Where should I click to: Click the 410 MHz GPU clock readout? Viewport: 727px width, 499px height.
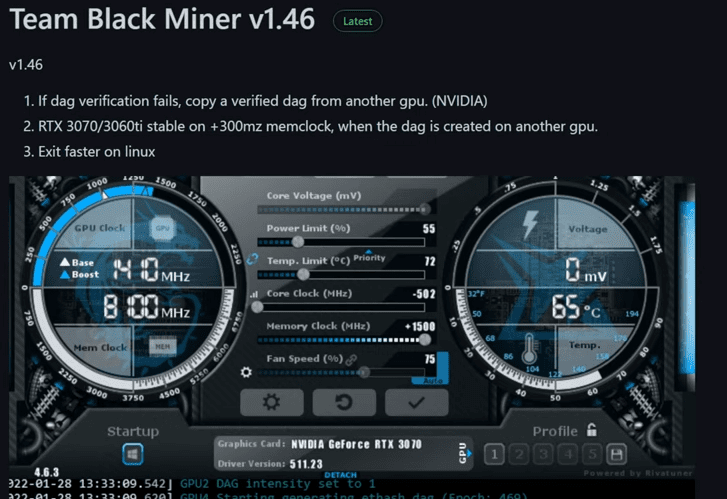pyautogui.click(x=152, y=270)
